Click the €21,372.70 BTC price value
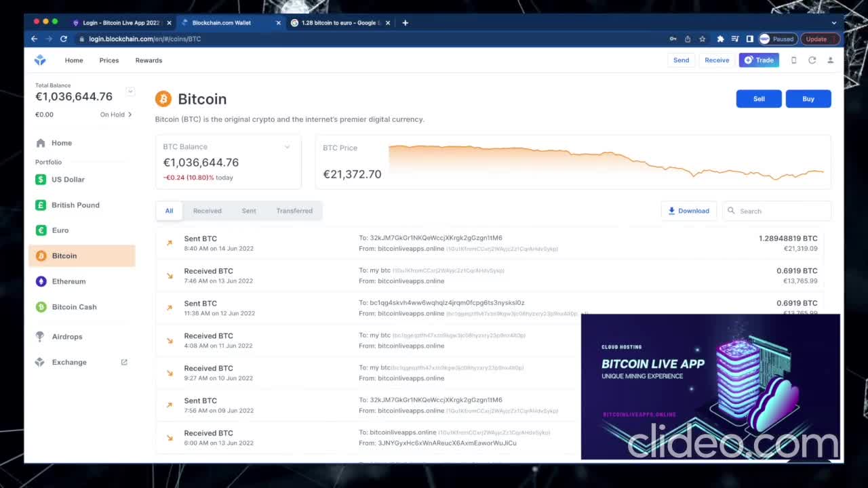The image size is (868, 488). 352,174
